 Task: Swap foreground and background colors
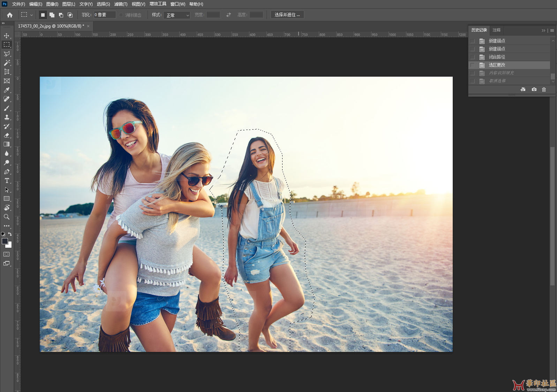tap(10, 234)
